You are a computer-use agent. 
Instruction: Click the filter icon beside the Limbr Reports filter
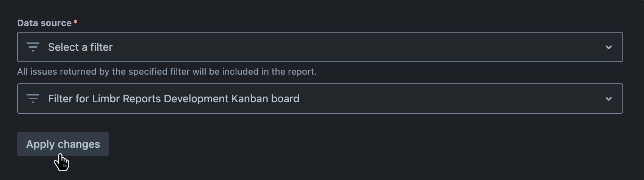click(x=33, y=99)
